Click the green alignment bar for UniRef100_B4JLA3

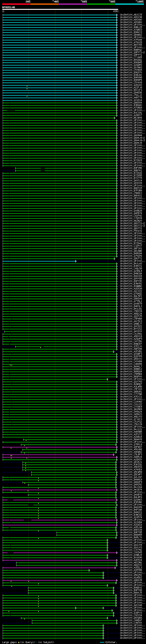pyautogui.click(x=60, y=263)
